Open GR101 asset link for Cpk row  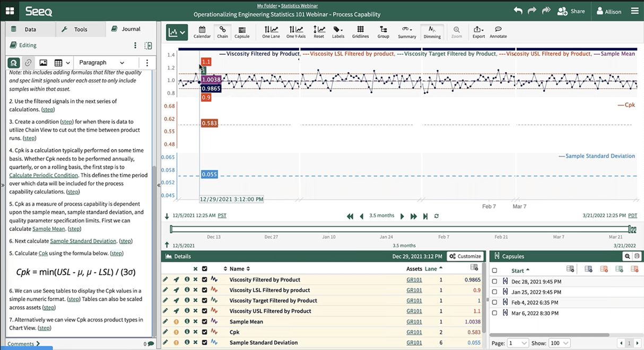414,332
